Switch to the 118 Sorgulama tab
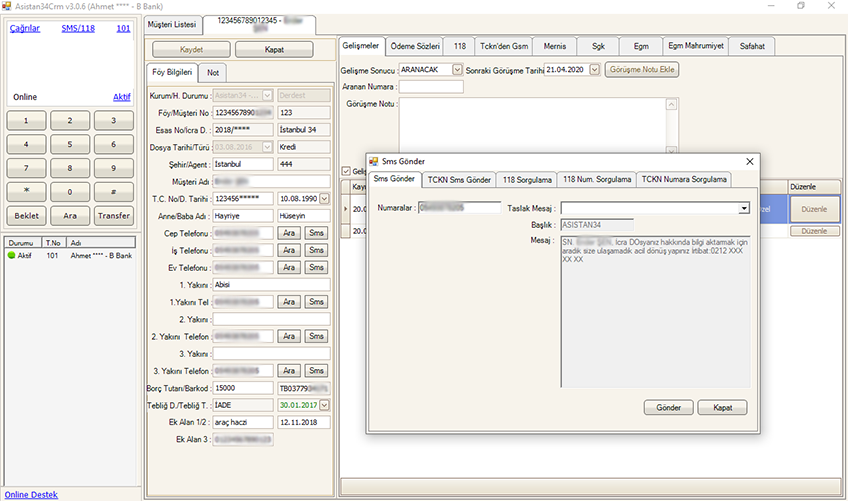 coord(527,180)
